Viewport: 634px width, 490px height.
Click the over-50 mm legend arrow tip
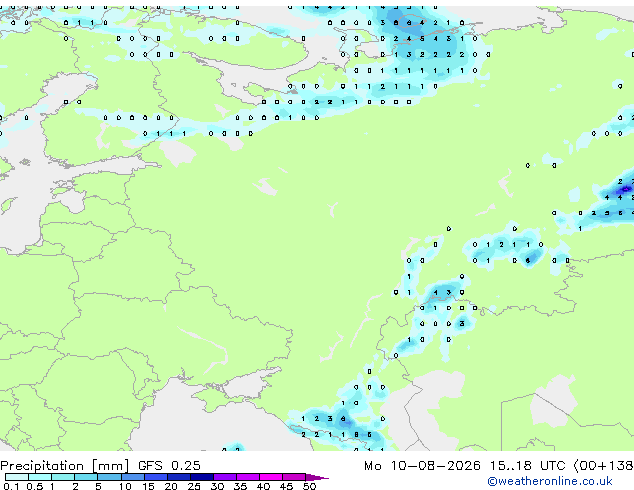(317, 478)
